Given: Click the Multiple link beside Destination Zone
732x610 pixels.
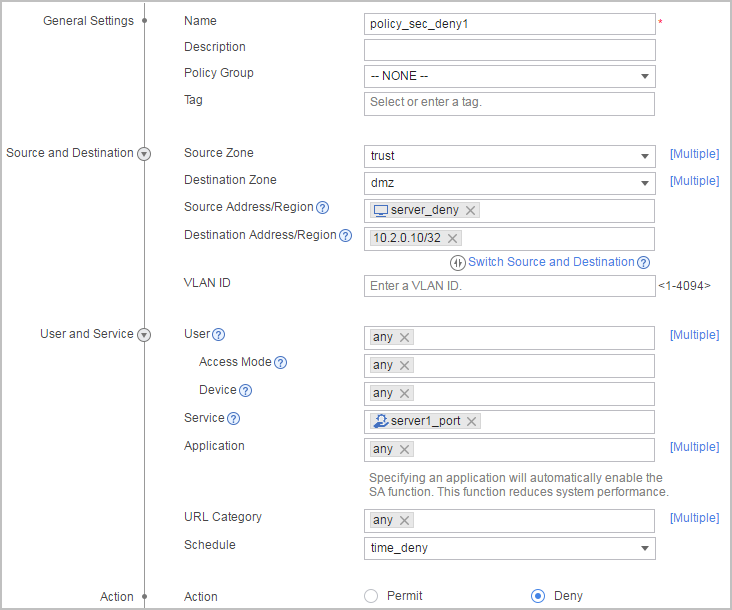Looking at the screenshot, I should coord(694,181).
